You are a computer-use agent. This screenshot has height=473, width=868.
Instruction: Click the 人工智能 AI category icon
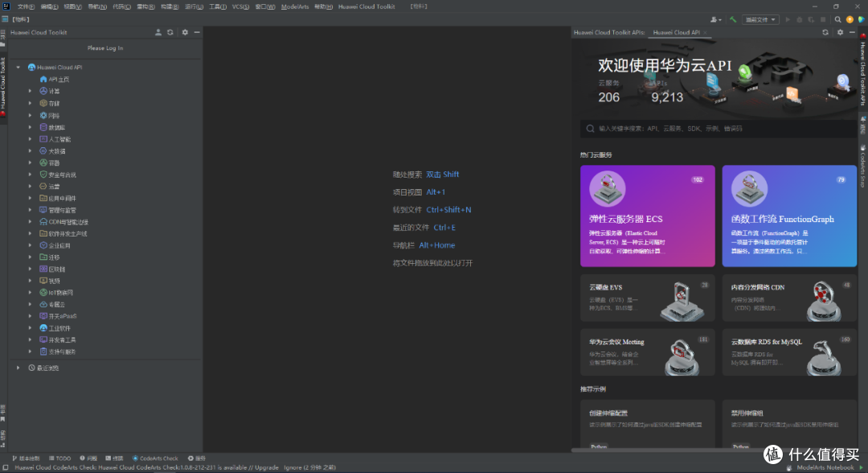(43, 139)
